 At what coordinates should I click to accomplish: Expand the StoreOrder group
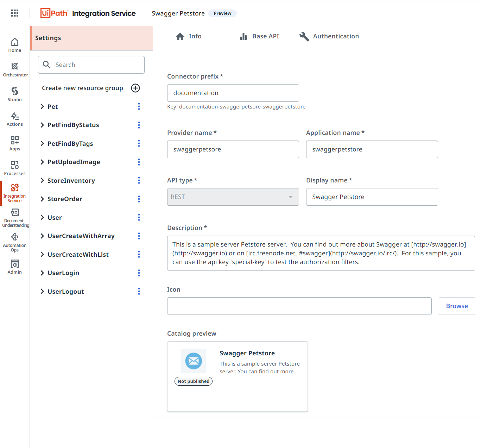(x=42, y=199)
